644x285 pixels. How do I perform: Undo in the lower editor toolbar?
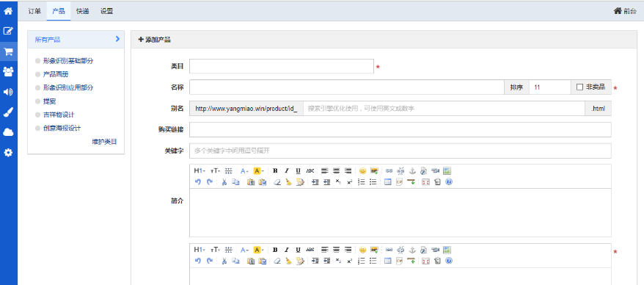click(198, 261)
